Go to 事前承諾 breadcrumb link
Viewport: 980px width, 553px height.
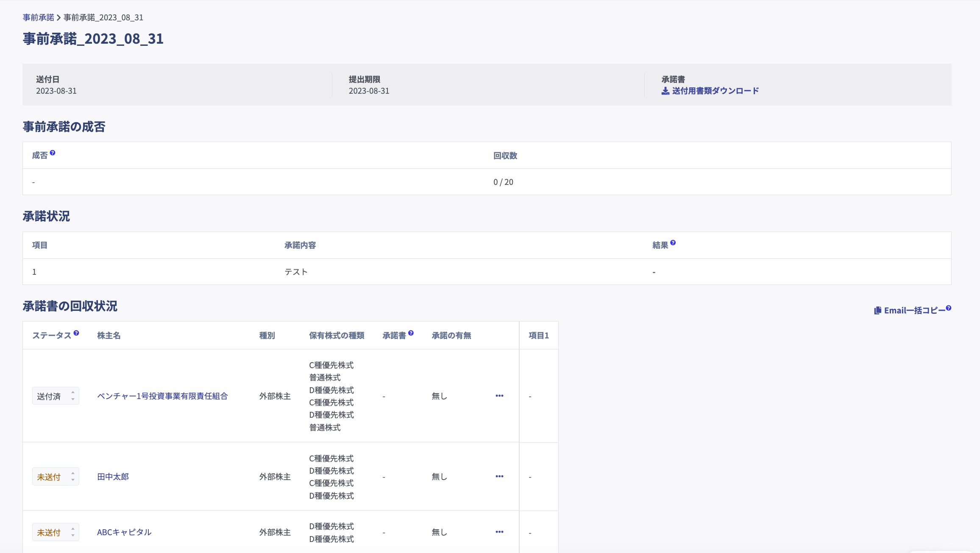[38, 17]
